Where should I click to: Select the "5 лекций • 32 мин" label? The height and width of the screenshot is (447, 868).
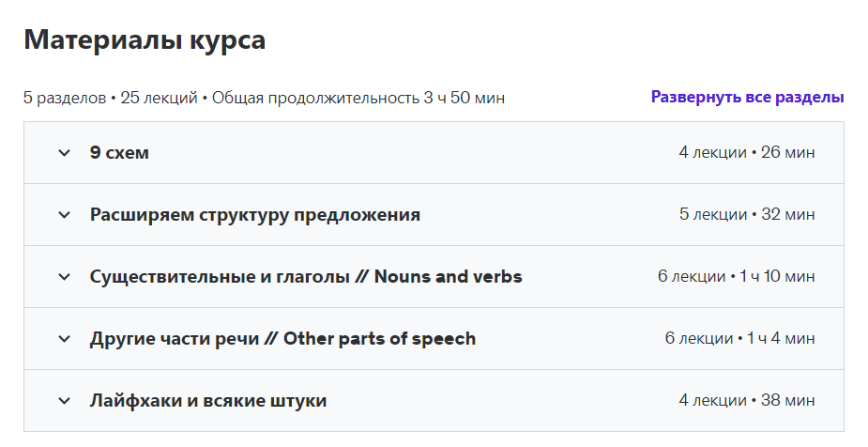coord(746,215)
